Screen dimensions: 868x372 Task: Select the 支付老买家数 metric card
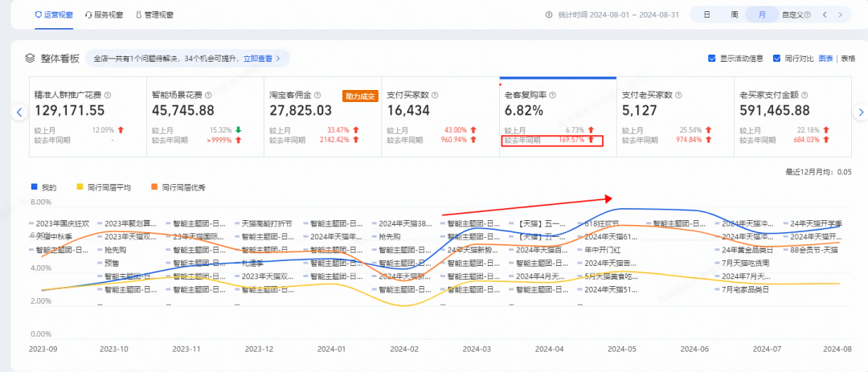(675, 117)
